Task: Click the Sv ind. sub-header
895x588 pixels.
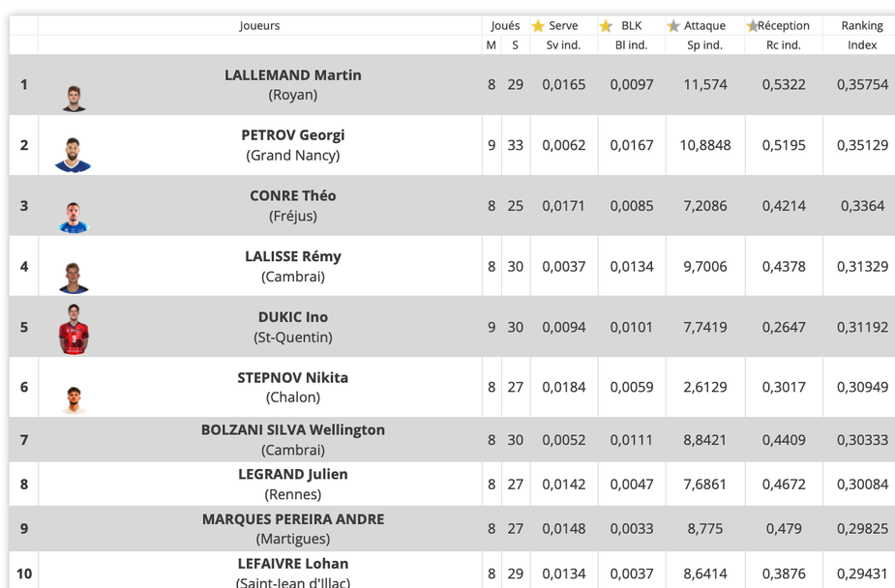Action: (563, 45)
